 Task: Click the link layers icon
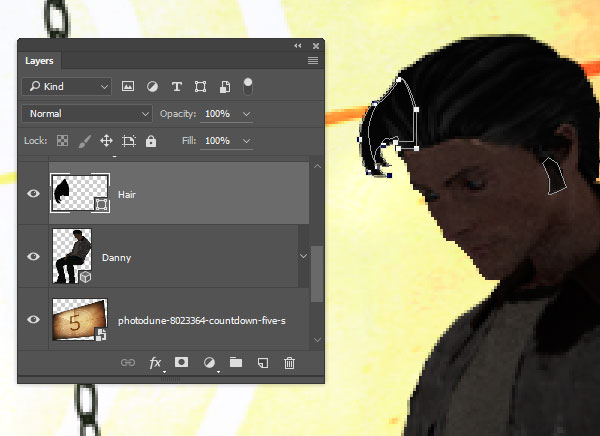pos(128,363)
